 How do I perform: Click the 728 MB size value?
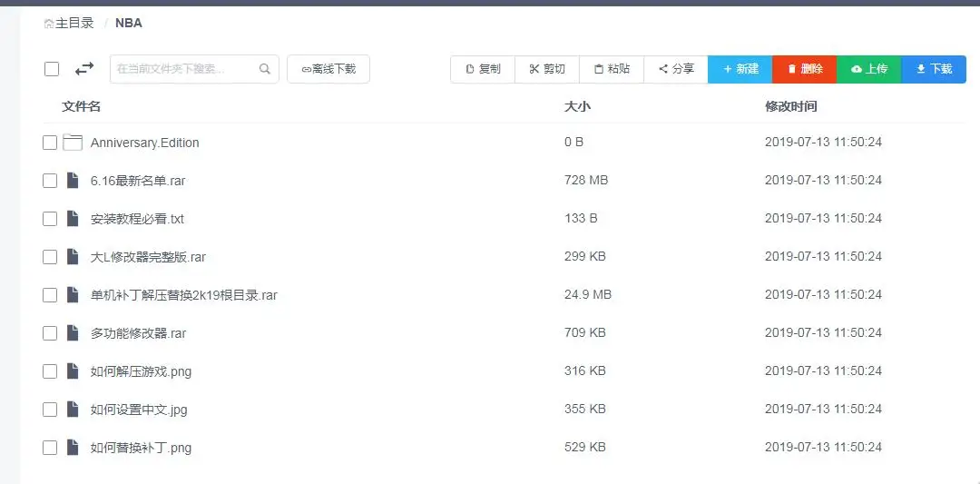coord(586,180)
